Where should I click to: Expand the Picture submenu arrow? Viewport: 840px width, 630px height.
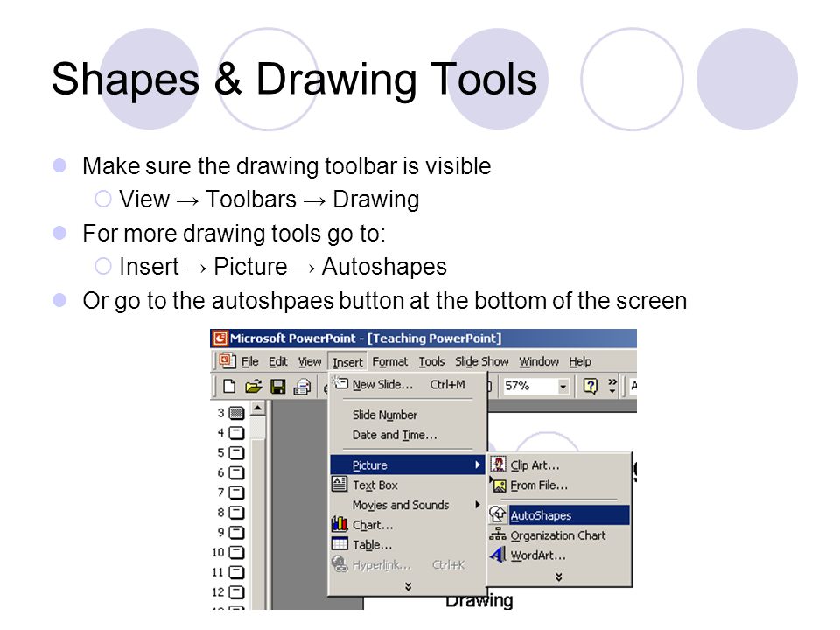pos(478,465)
